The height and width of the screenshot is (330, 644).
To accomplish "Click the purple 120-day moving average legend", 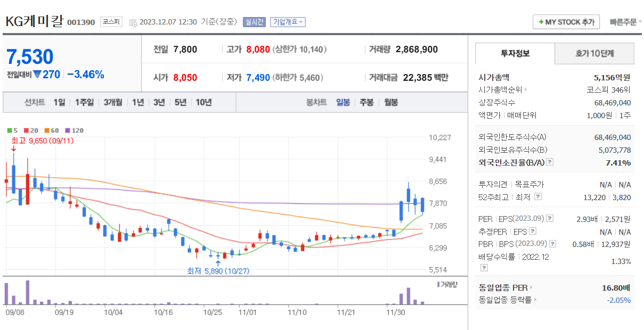I will click(x=74, y=130).
